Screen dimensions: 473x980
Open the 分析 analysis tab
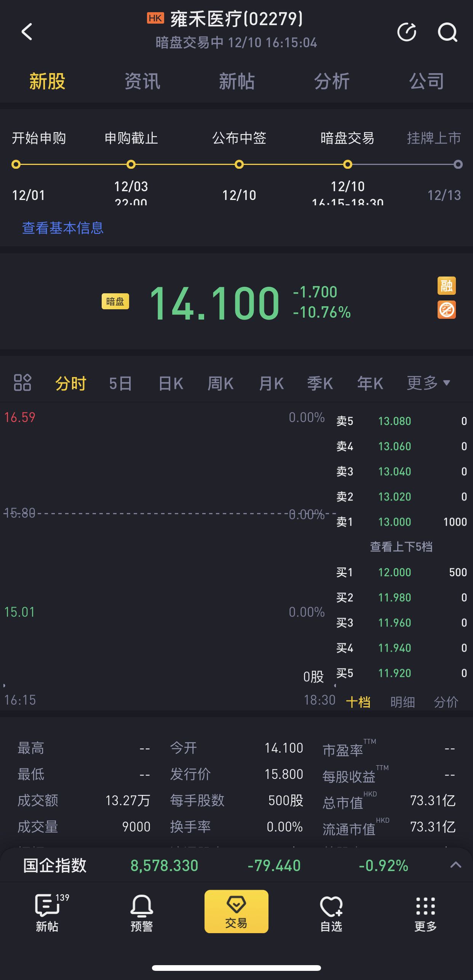click(331, 81)
